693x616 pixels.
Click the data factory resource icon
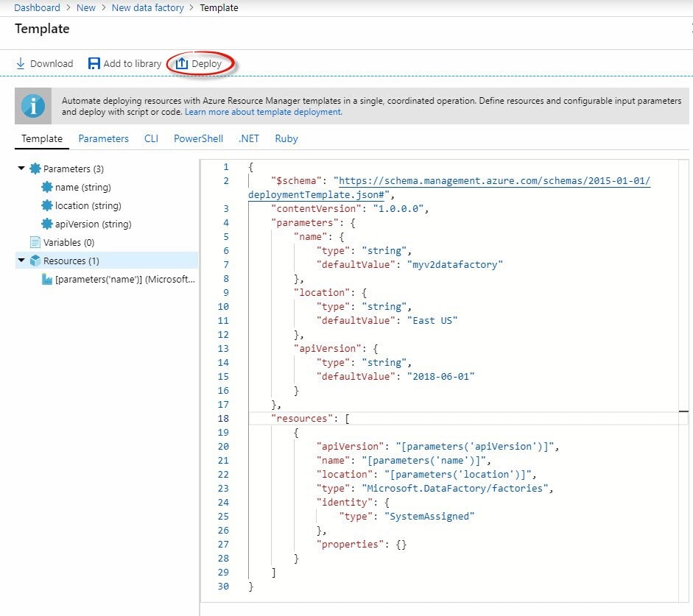click(47, 279)
